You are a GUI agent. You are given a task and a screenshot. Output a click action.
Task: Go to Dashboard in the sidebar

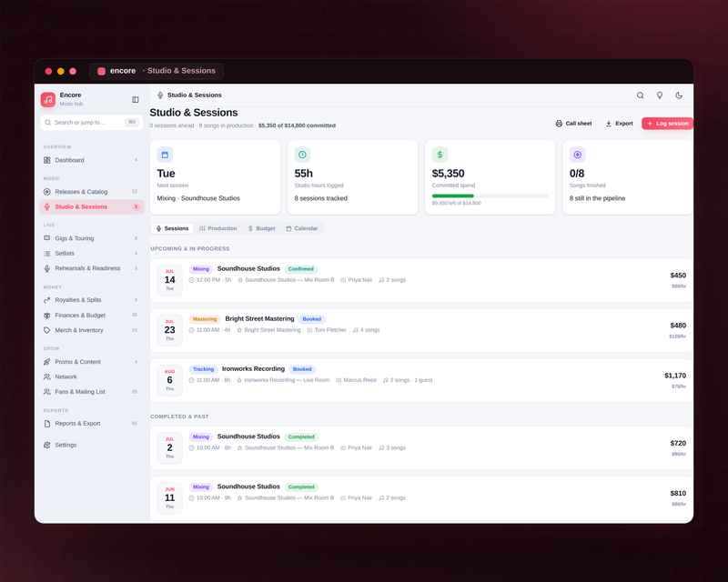[x=92, y=160]
